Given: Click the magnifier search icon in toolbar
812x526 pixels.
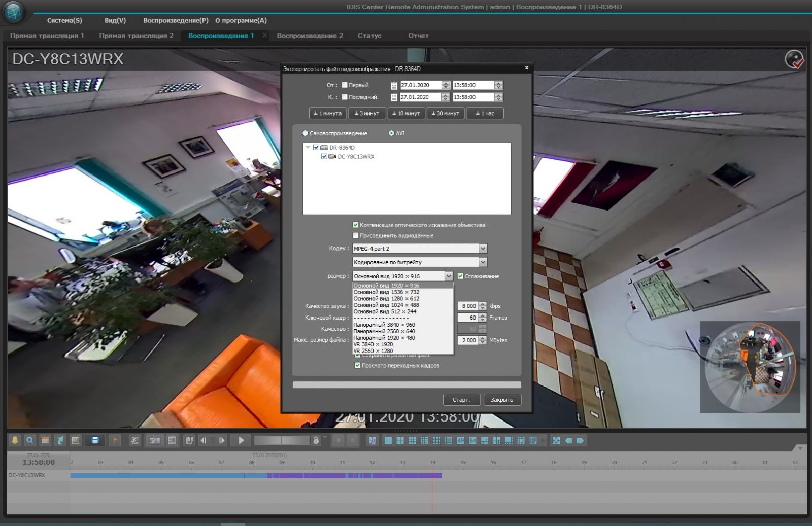Looking at the screenshot, I should click(x=30, y=440).
